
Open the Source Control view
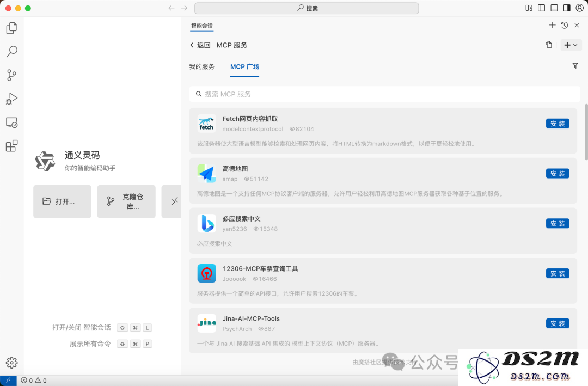(11, 75)
